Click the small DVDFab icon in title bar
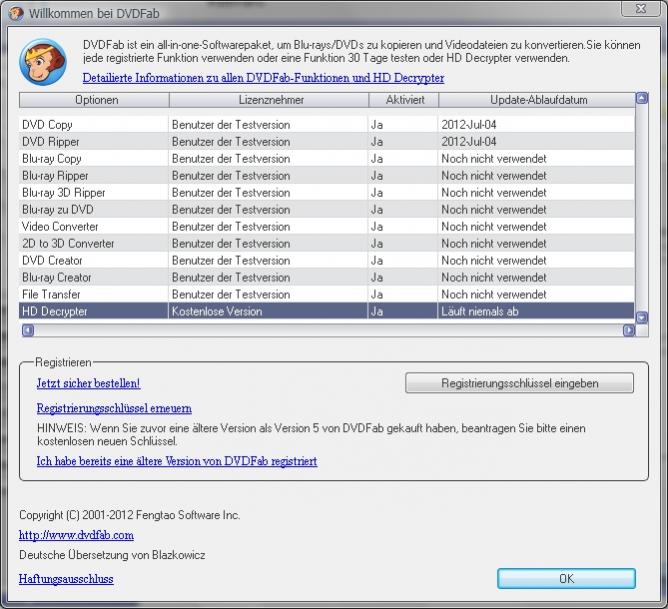 coord(16,13)
